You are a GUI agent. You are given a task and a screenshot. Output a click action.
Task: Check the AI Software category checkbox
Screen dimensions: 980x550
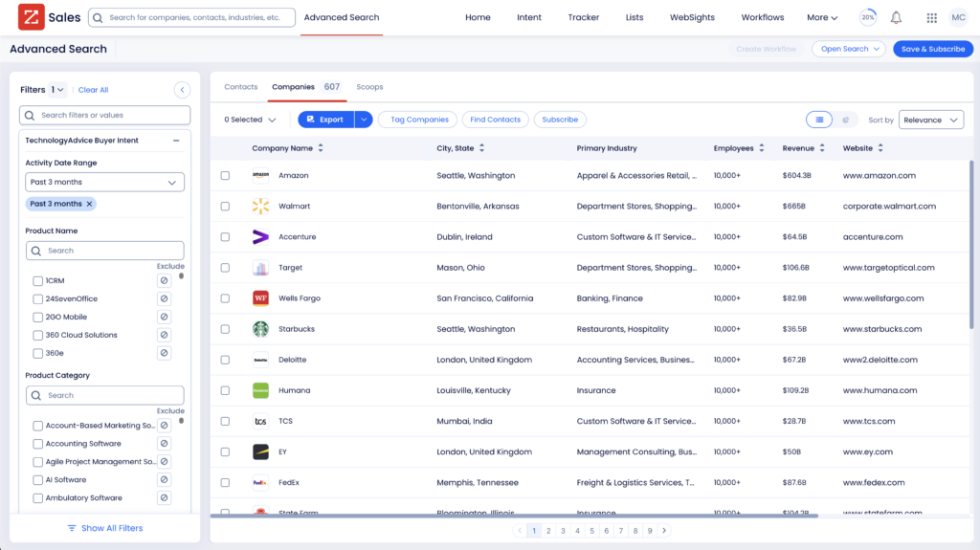(37, 480)
